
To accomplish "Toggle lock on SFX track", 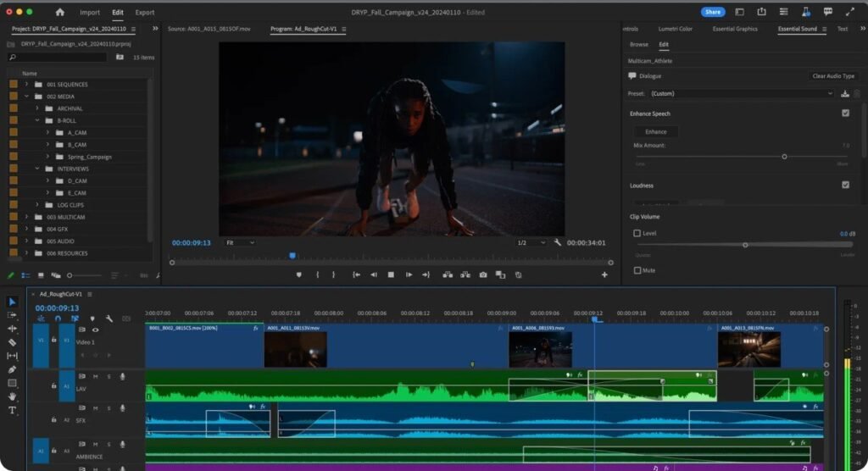I will click(53, 420).
